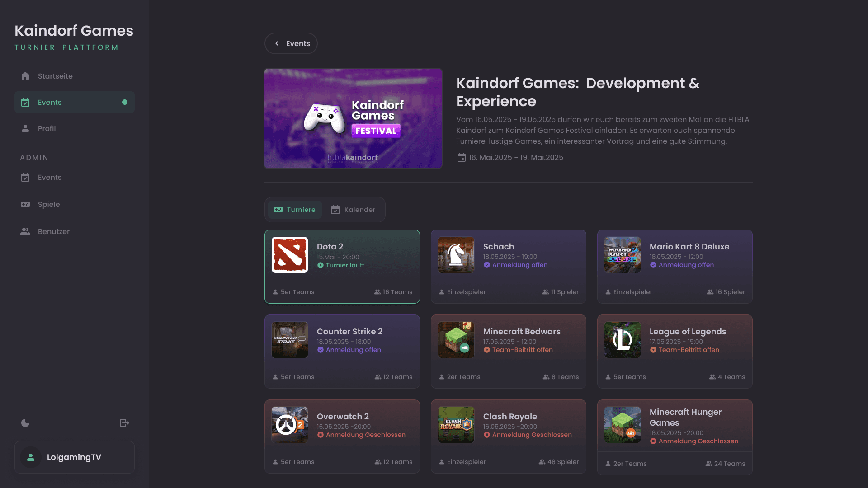Switch to the Kalender tab

coord(354,210)
